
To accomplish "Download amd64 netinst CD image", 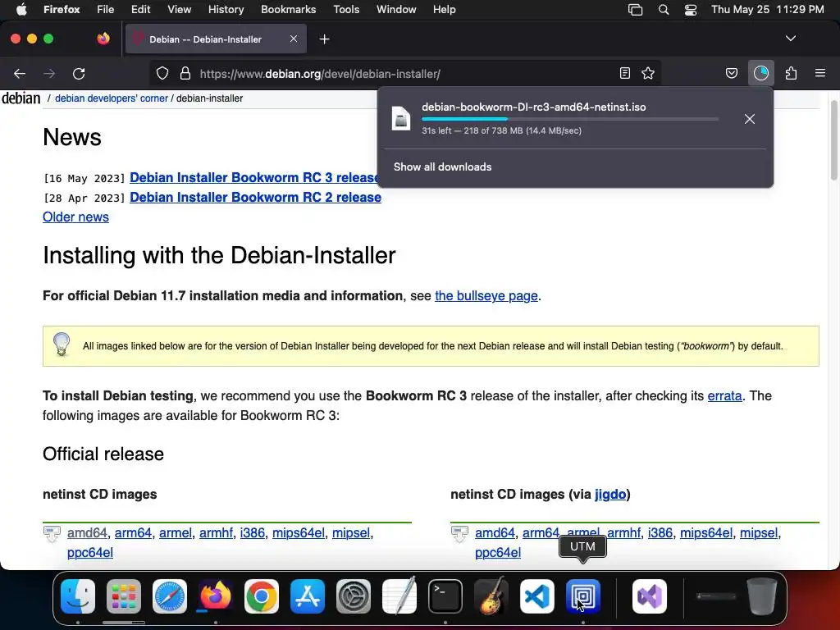I will point(87,532).
